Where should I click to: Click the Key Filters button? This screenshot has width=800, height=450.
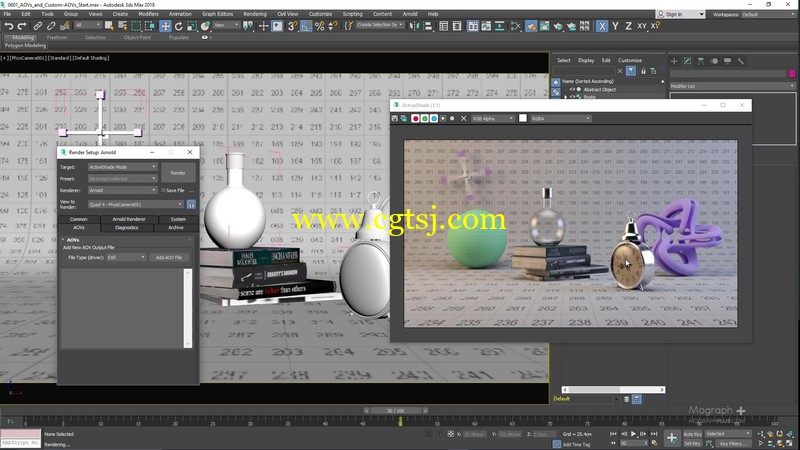(x=733, y=444)
